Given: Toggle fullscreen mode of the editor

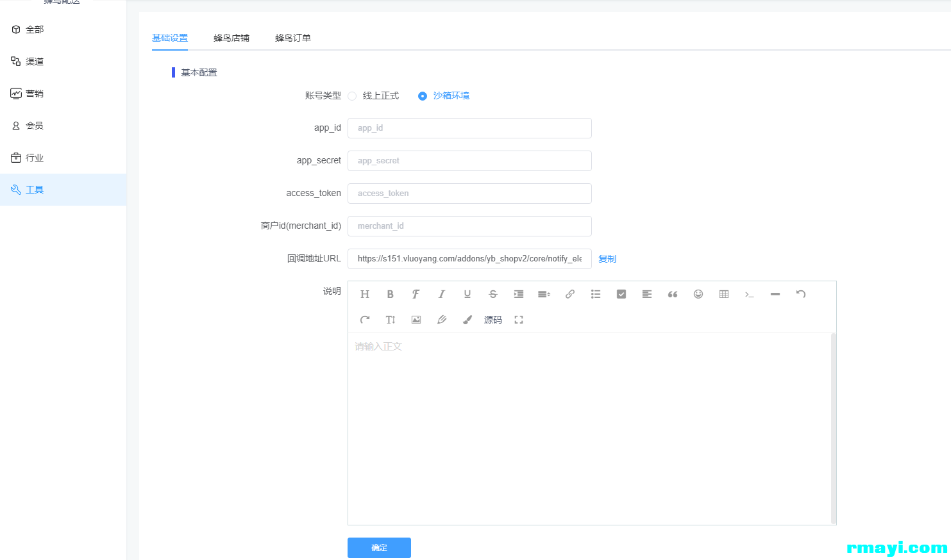Looking at the screenshot, I should coord(519,320).
